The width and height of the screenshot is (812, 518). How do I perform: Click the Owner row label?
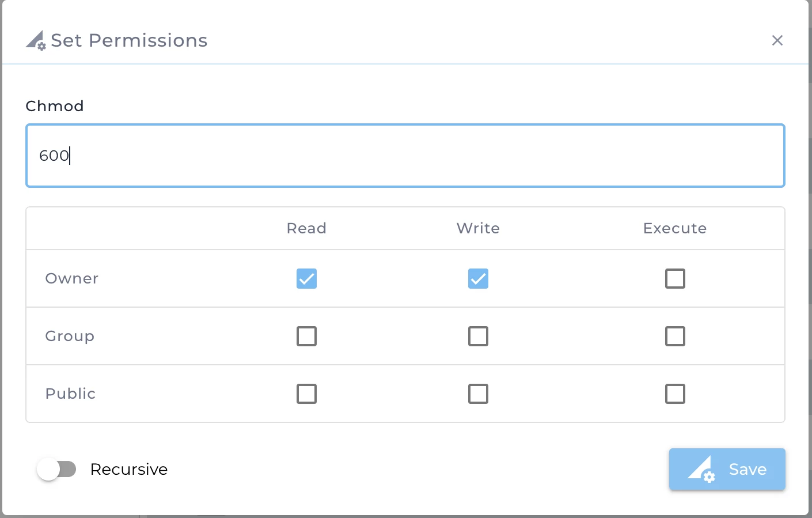point(72,279)
